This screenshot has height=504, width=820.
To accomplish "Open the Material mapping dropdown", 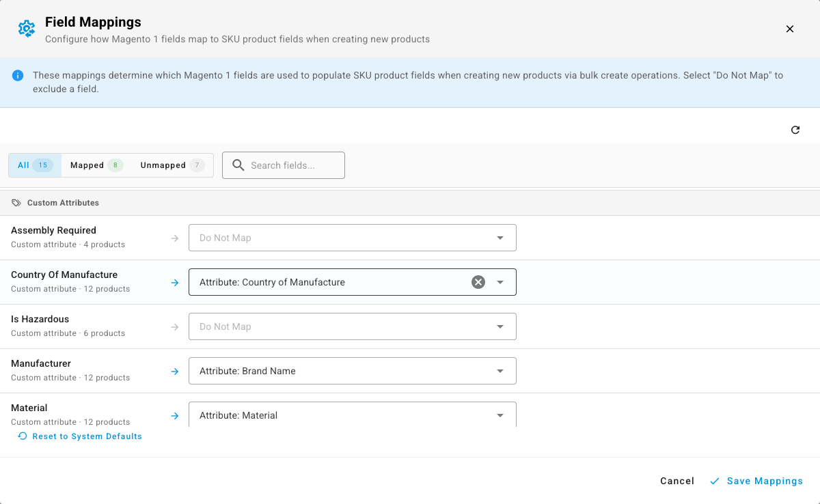I will (353, 415).
